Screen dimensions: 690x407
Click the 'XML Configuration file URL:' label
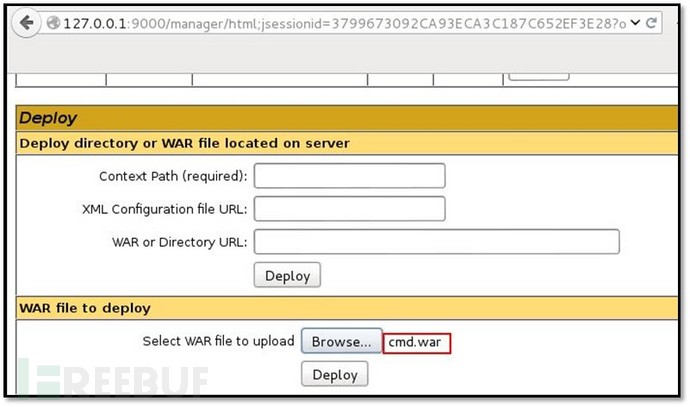click(165, 209)
